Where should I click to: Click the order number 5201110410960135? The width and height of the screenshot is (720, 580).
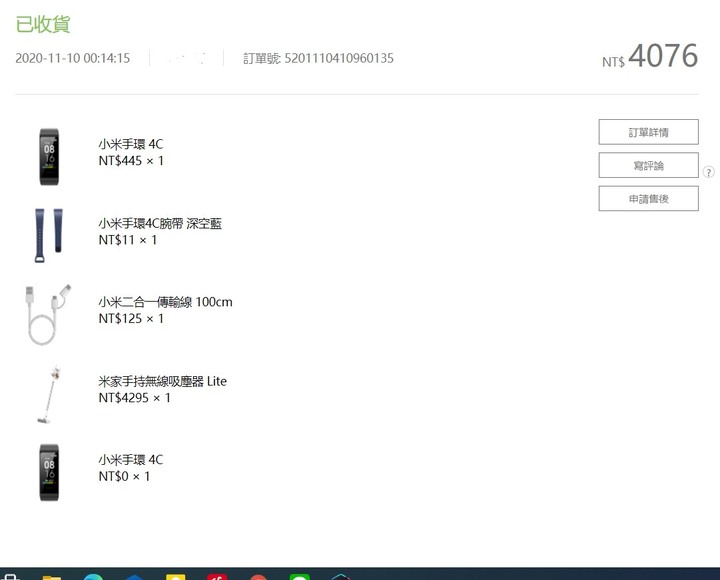pyautogui.click(x=339, y=58)
